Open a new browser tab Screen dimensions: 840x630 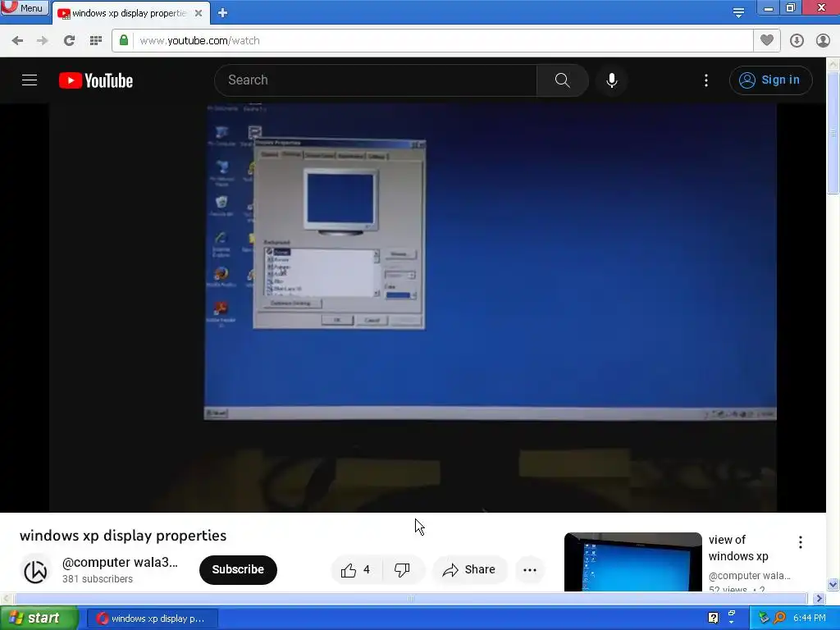[x=223, y=13]
